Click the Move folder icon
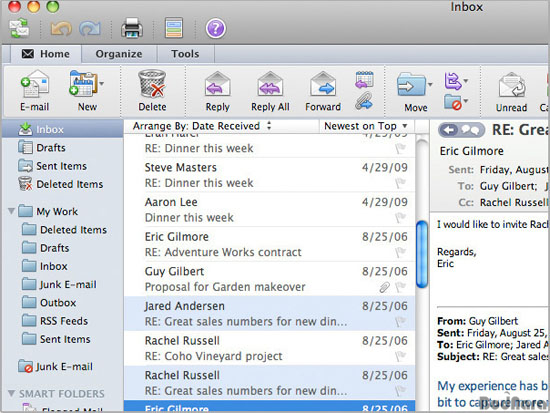 click(411, 84)
